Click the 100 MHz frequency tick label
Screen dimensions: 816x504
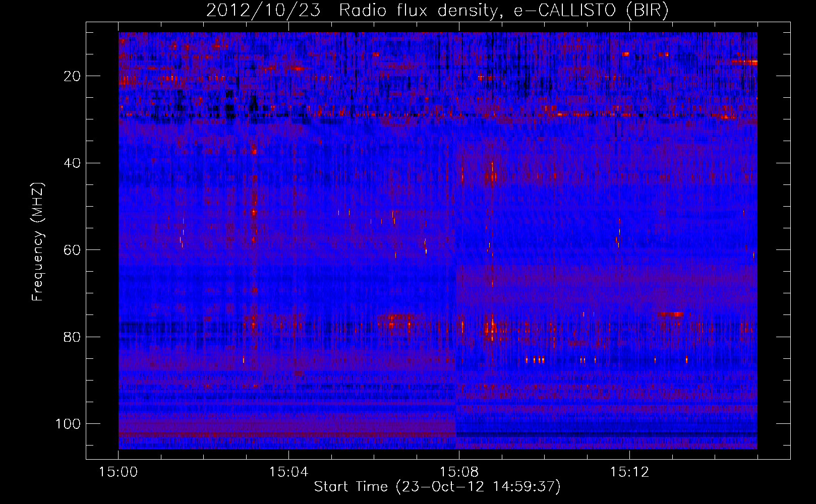[x=68, y=424]
